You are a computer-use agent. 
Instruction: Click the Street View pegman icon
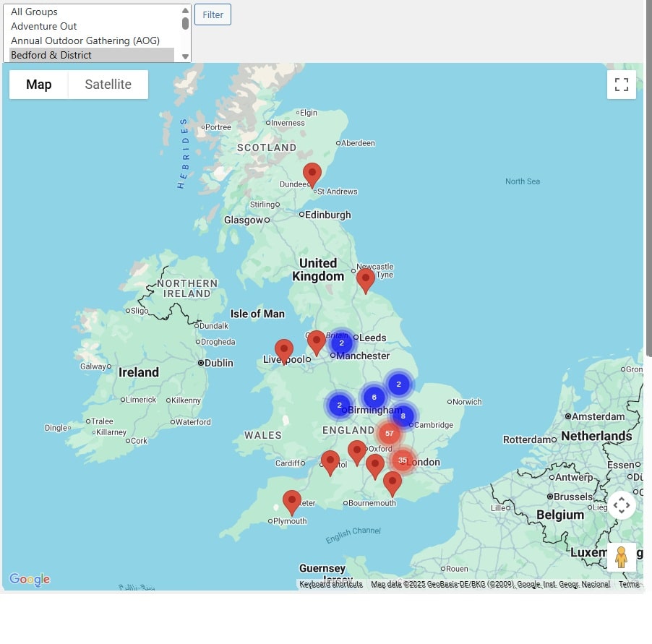(x=621, y=557)
